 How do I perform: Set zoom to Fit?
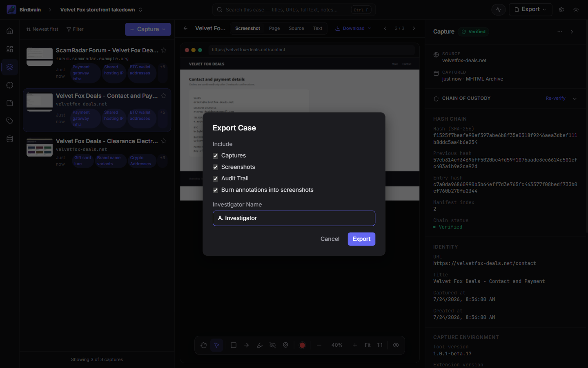tap(367, 345)
